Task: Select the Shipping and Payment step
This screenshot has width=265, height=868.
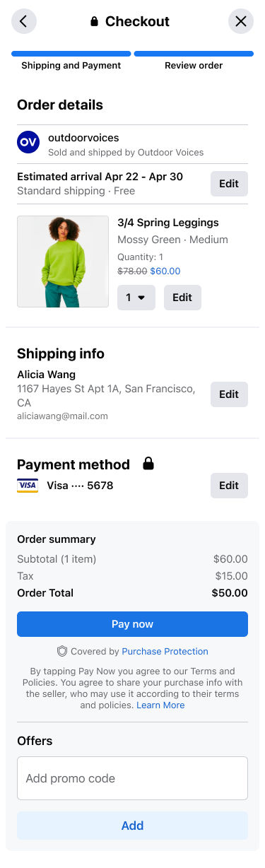Action: (71, 60)
